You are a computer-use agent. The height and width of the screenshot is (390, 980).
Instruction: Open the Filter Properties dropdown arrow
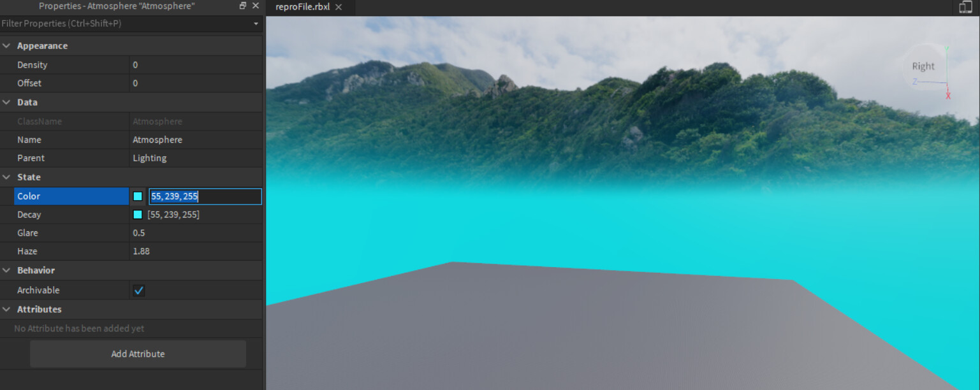256,24
